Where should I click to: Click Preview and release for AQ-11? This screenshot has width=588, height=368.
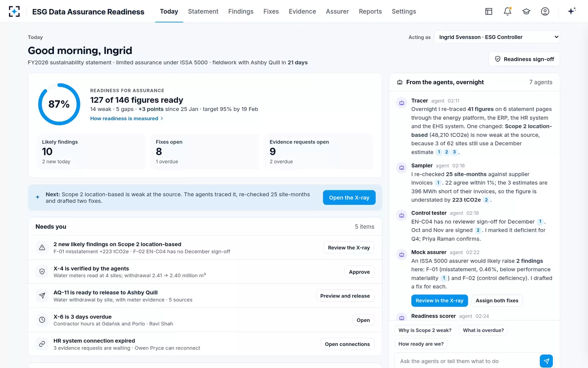pyautogui.click(x=345, y=296)
